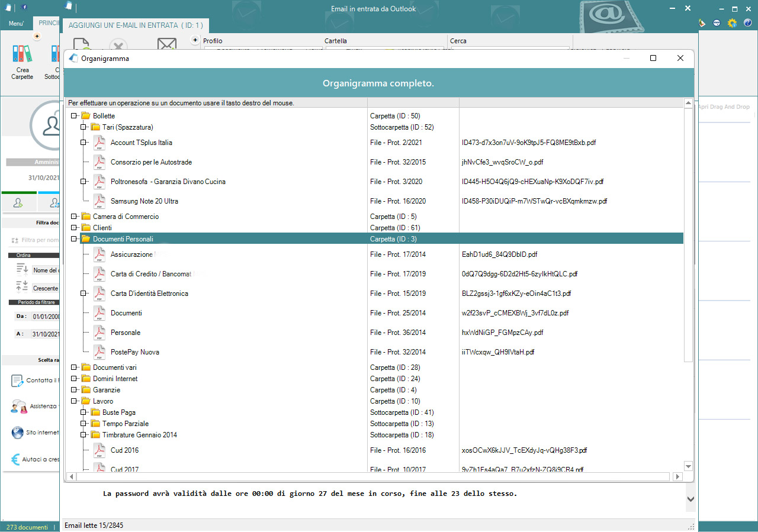The height and width of the screenshot is (532, 758).
Task: Click the Organigramma horizontal scrollbar right arrow
Action: [676, 476]
